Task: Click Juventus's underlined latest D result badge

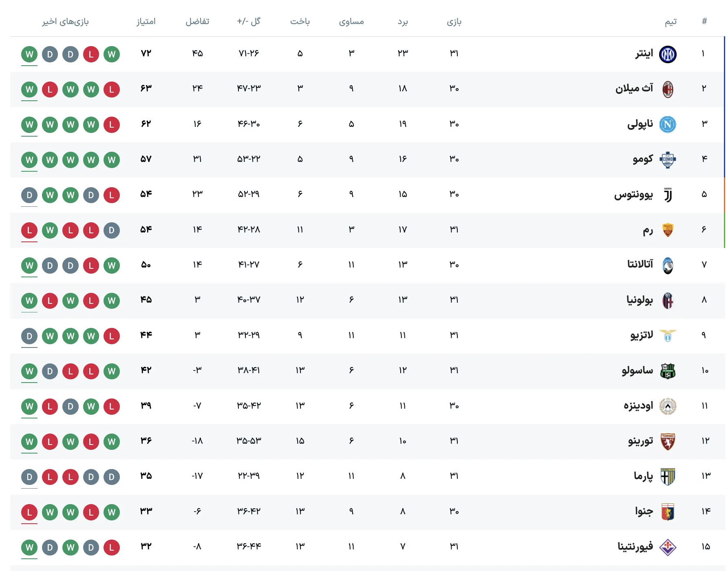Action: (x=29, y=195)
